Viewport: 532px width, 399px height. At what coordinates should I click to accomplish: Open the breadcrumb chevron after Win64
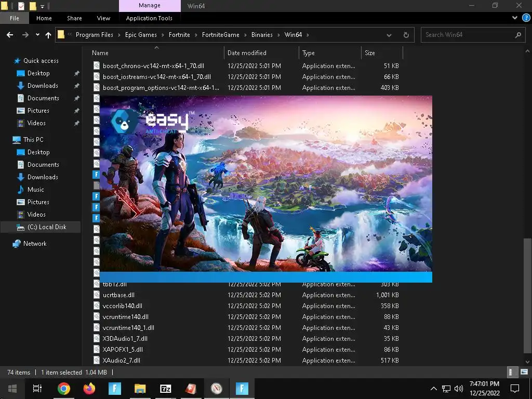[x=308, y=35]
